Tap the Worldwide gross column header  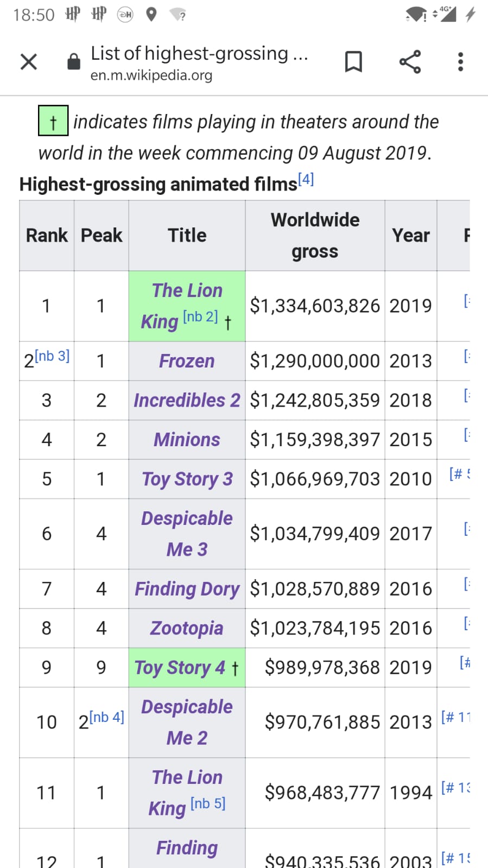point(315,236)
